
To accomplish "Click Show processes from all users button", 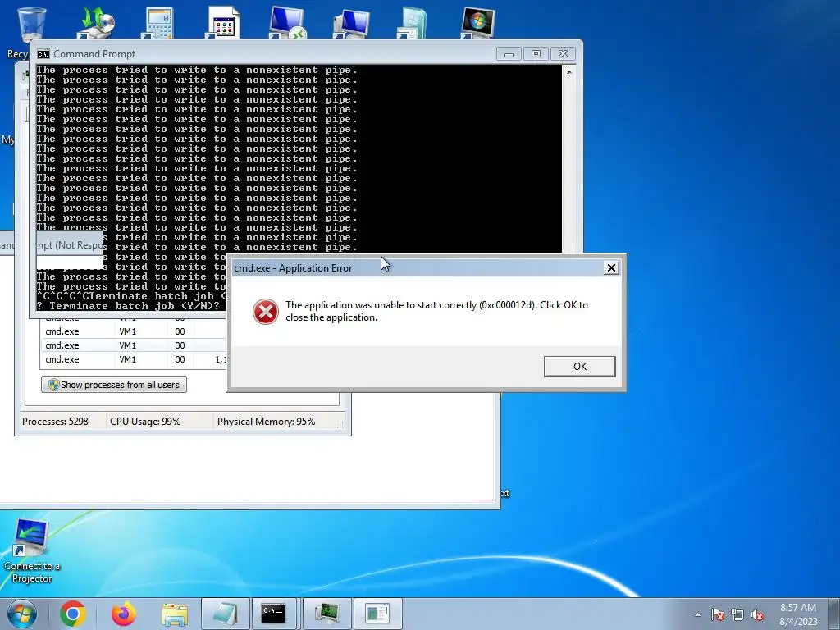I will [114, 385].
